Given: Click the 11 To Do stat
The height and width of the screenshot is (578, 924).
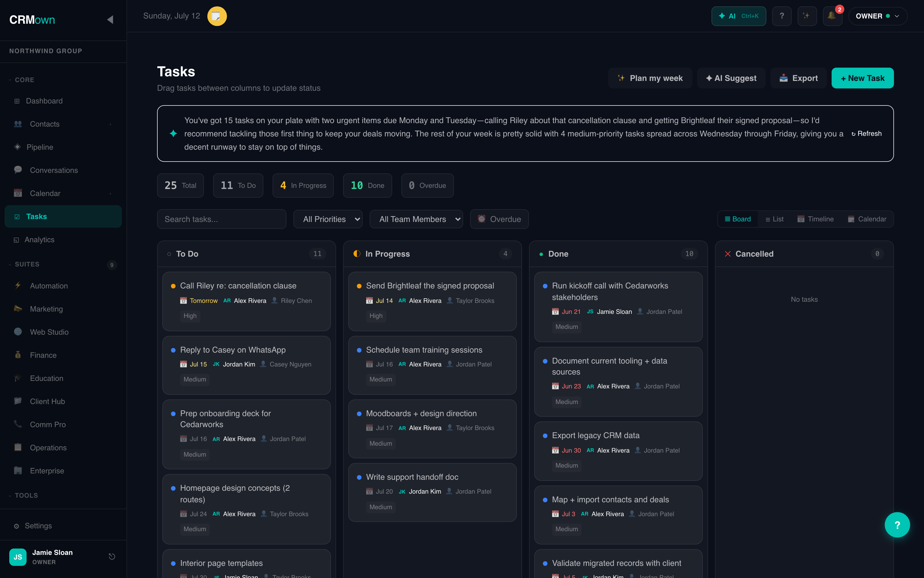Looking at the screenshot, I should pos(238,186).
